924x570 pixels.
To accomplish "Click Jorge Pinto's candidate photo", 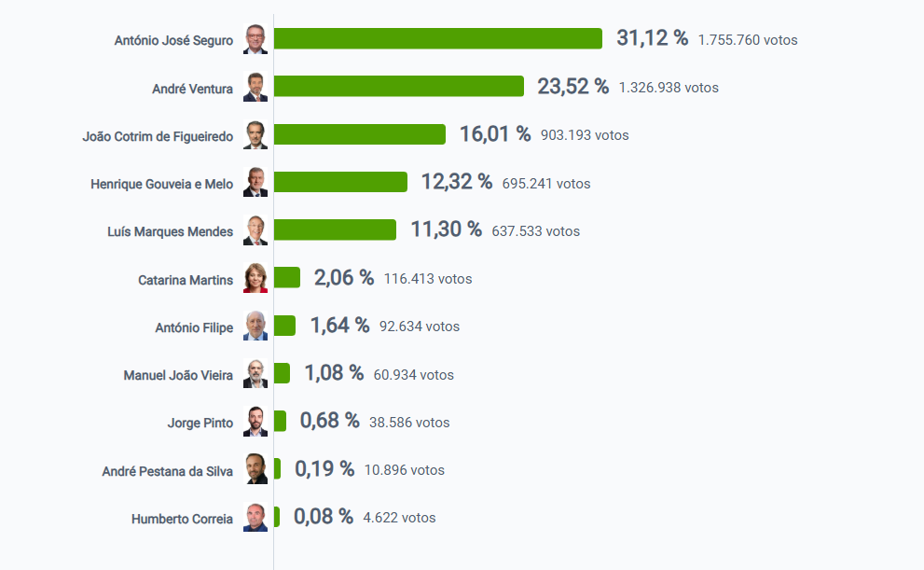I will [x=255, y=422].
